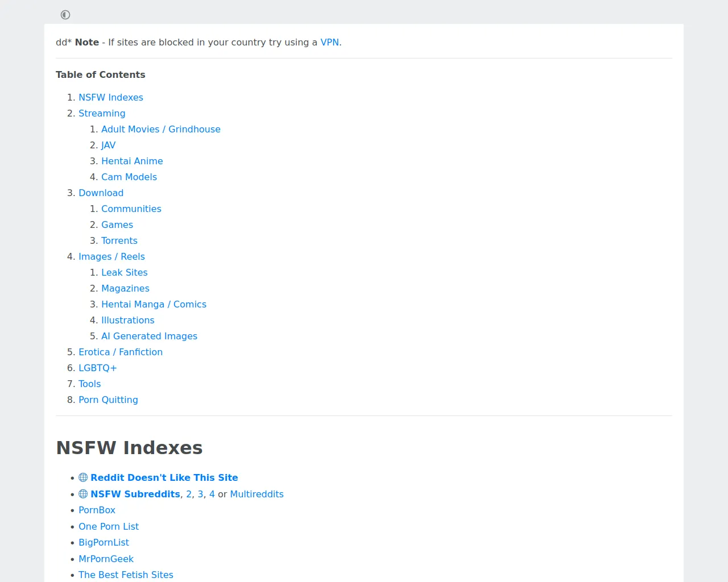The image size is (728, 582).
Task: Jump to the Torrents subsection
Action: (x=119, y=240)
